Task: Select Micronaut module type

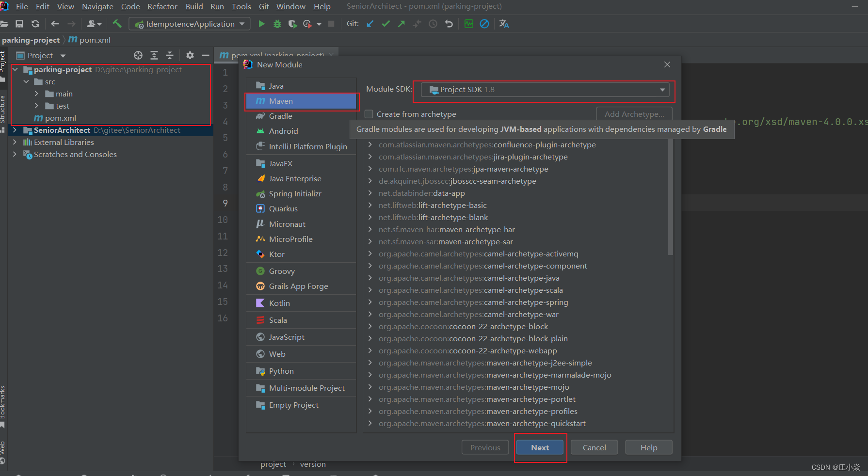Action: pos(301,224)
